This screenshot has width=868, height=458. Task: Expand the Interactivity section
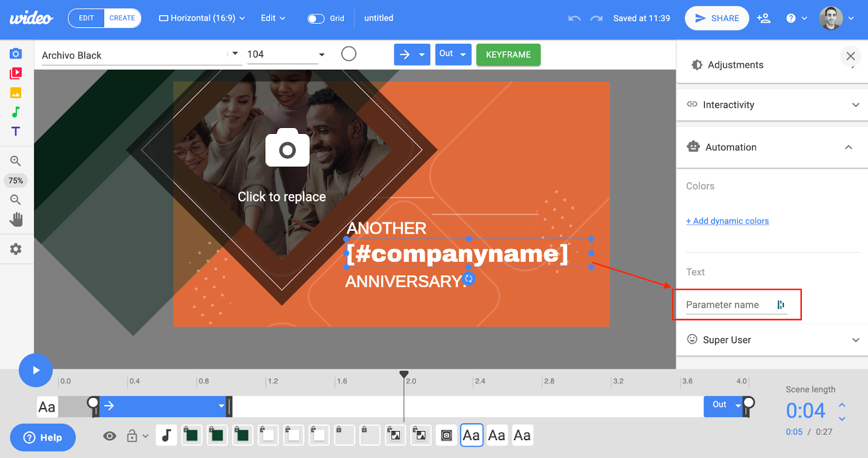coord(772,105)
